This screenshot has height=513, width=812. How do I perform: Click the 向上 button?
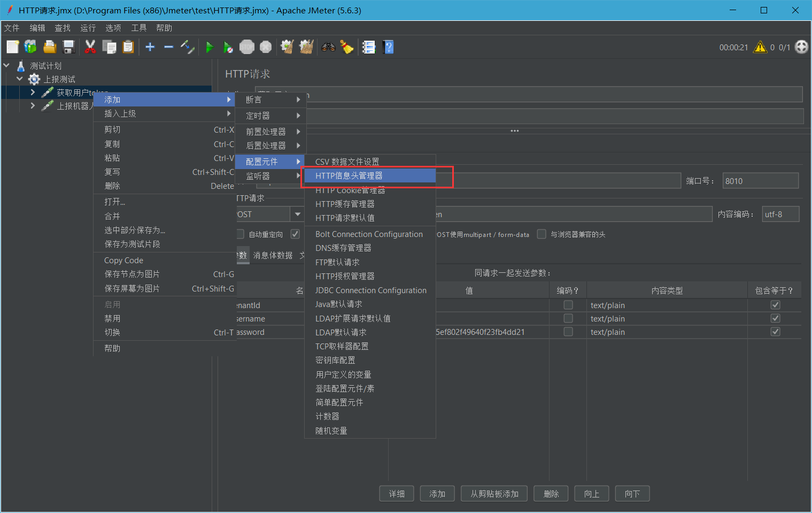pyautogui.click(x=592, y=494)
